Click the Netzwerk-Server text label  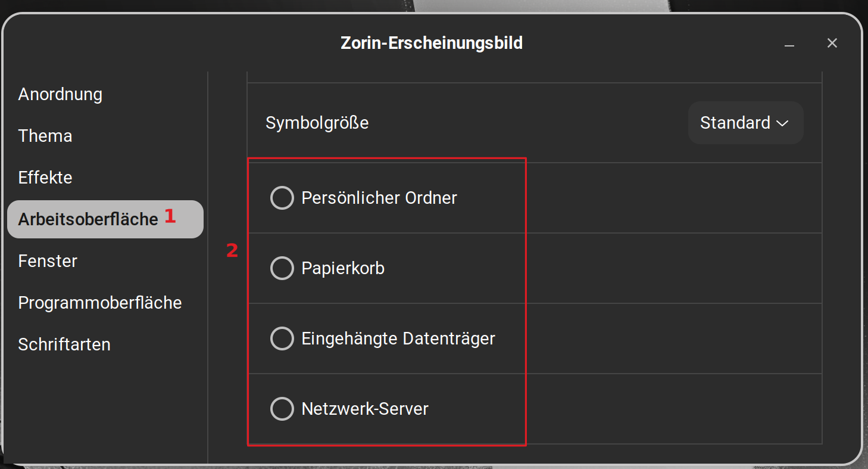(x=365, y=409)
